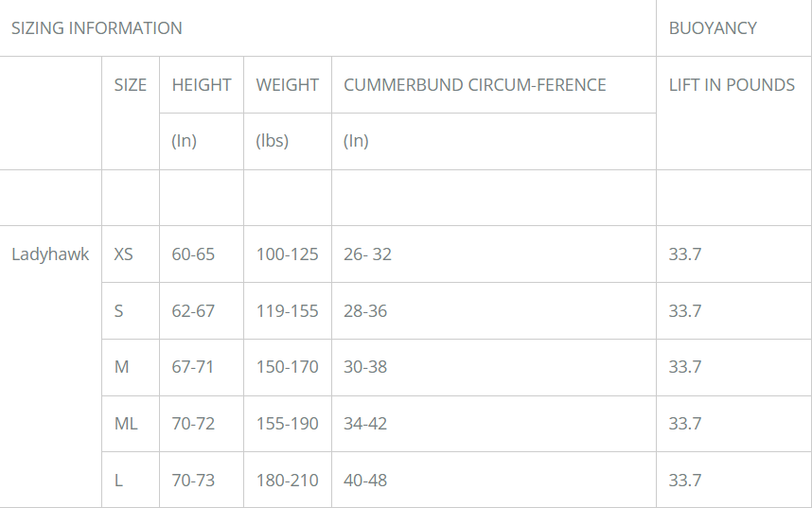Click the 33.7 lift value for XS
This screenshot has height=508, width=812.
pos(685,254)
